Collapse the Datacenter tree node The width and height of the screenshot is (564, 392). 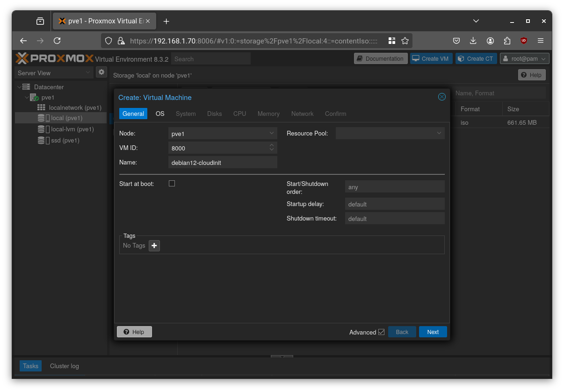pos(19,87)
